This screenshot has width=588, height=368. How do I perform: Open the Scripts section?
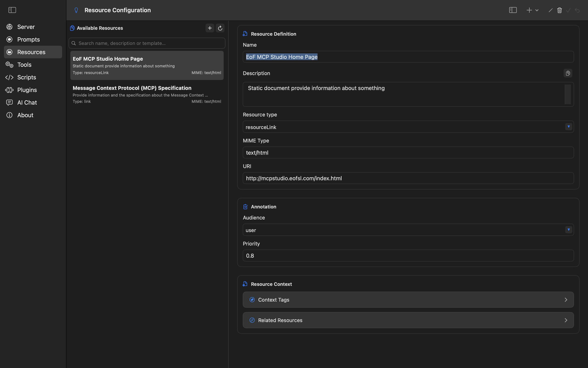pyautogui.click(x=33, y=78)
